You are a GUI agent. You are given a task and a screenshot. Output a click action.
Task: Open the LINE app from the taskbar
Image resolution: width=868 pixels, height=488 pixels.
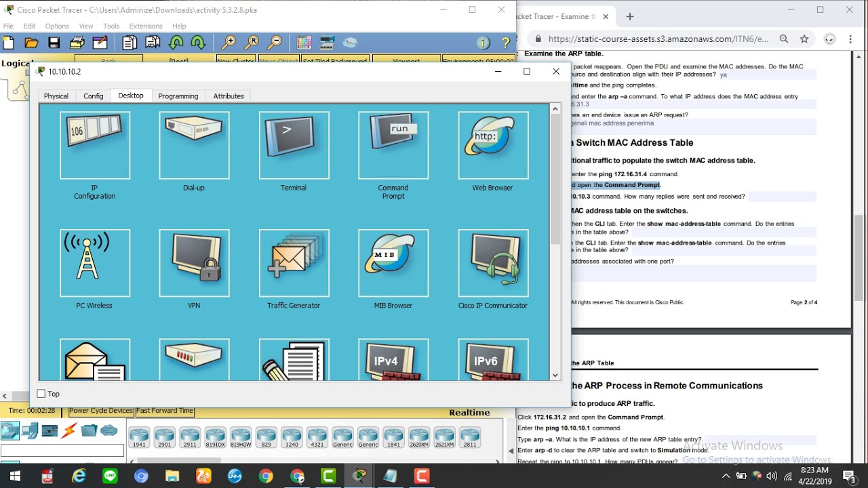[x=110, y=476]
